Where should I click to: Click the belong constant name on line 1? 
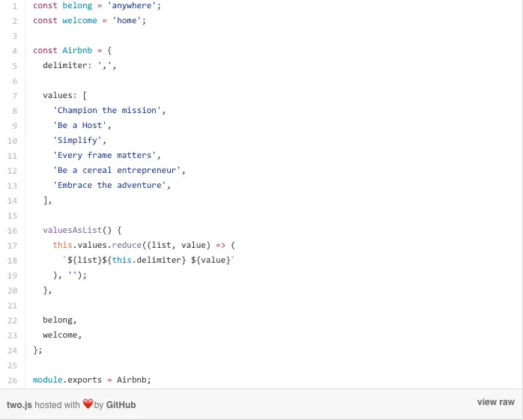[77, 6]
